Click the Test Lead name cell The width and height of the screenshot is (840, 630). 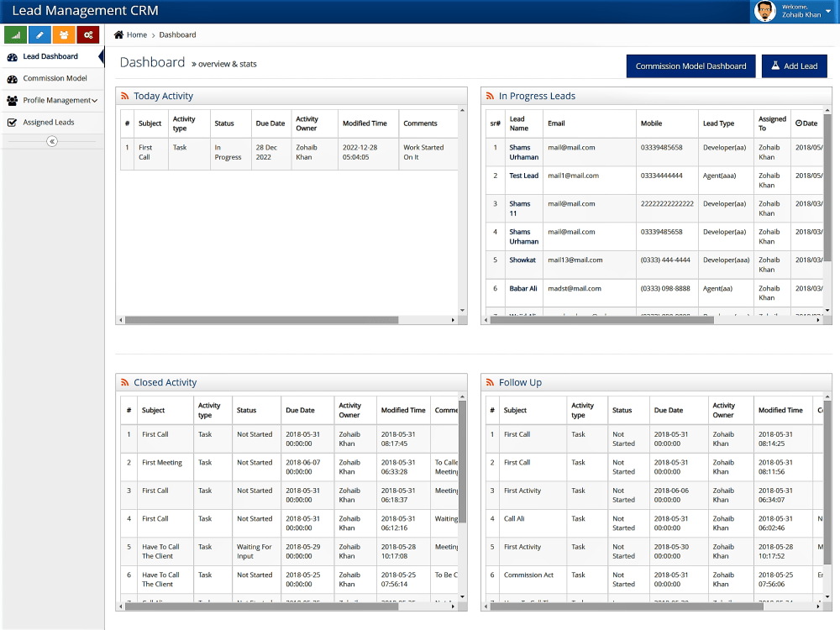523,176
